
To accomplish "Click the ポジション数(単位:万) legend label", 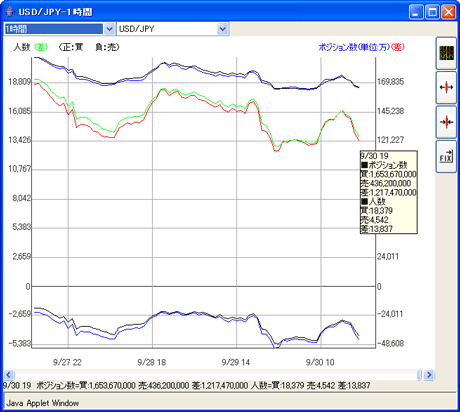I will click(x=354, y=47).
